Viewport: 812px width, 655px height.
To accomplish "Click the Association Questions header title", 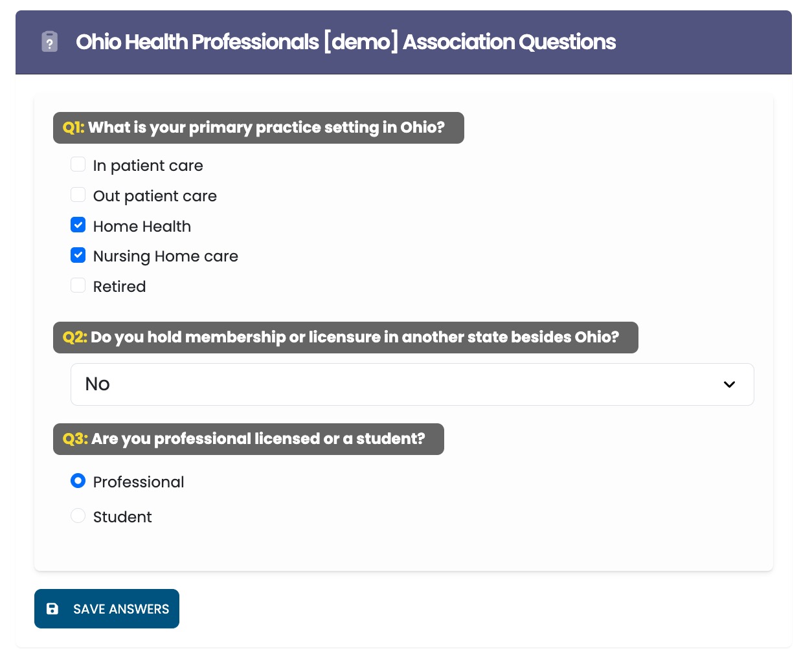I will click(x=345, y=42).
